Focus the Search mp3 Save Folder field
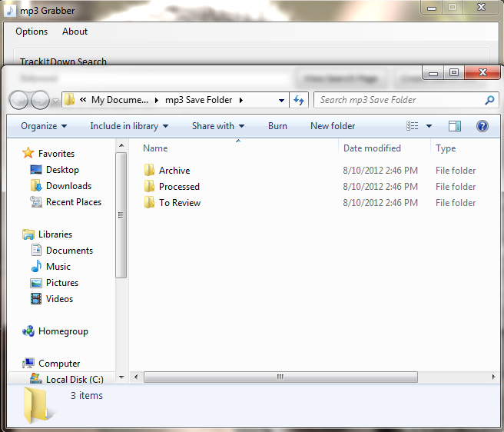 (406, 100)
